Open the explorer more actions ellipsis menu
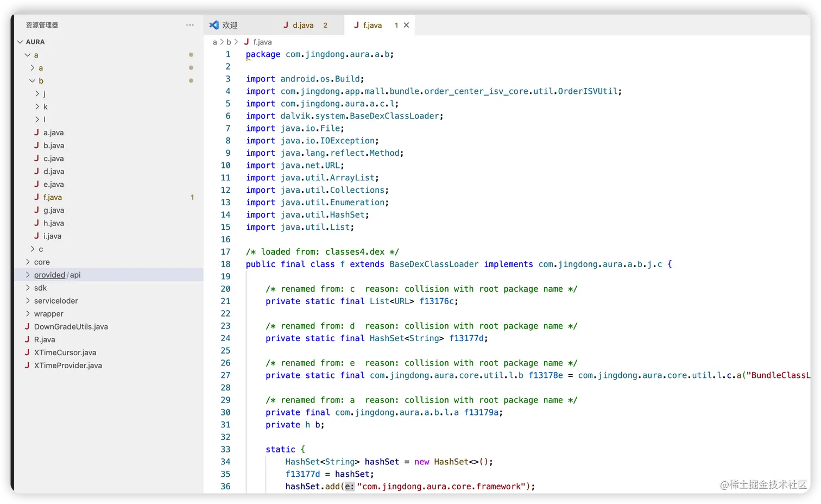821x504 pixels. [x=190, y=25]
